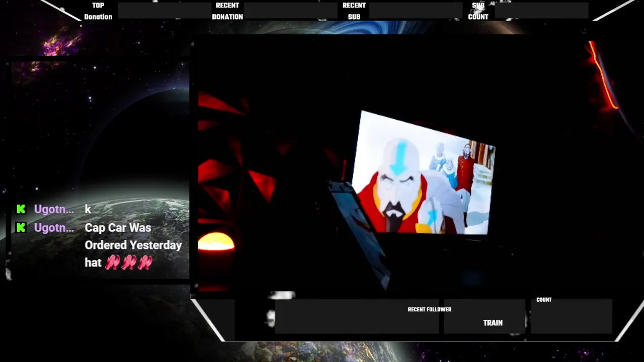Click the Kick badge beside 'Cap Car Was' message
The image size is (644, 362).
[21, 228]
